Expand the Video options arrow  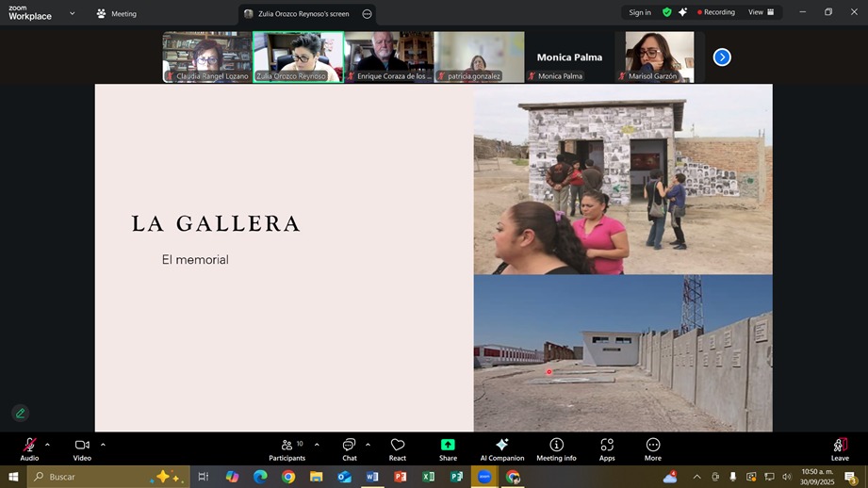tap(103, 445)
